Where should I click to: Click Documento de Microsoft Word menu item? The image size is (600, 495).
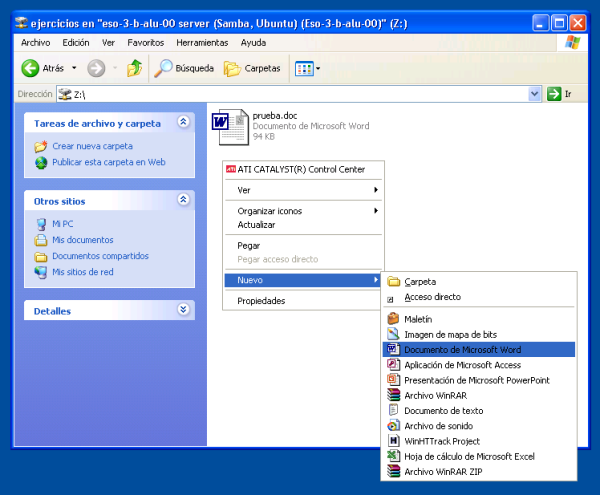pyautogui.click(x=462, y=350)
